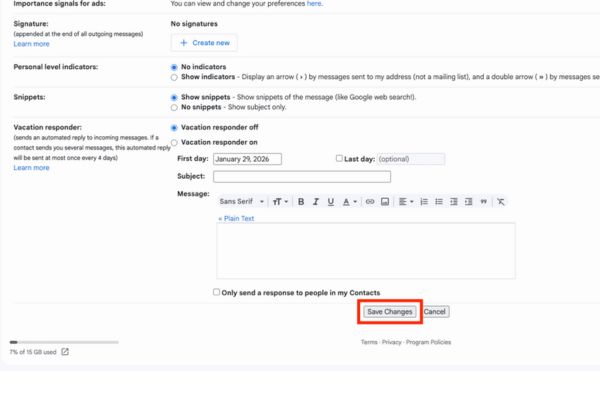Open the text size dropdown
Screen dimensions: 600x400
pyautogui.click(x=280, y=201)
